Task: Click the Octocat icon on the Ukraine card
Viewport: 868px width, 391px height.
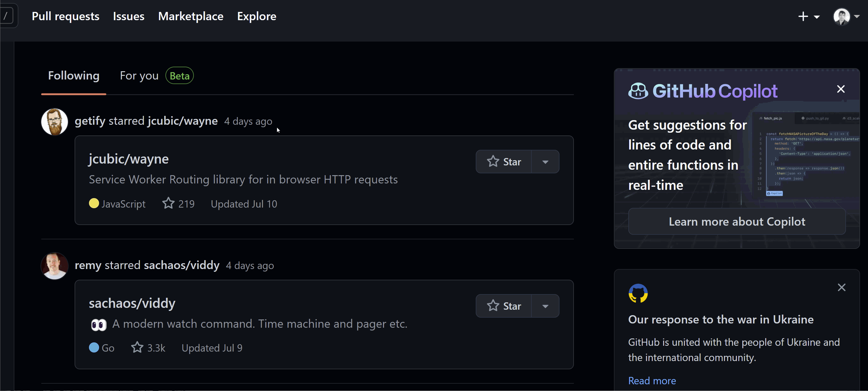Action: [638, 293]
